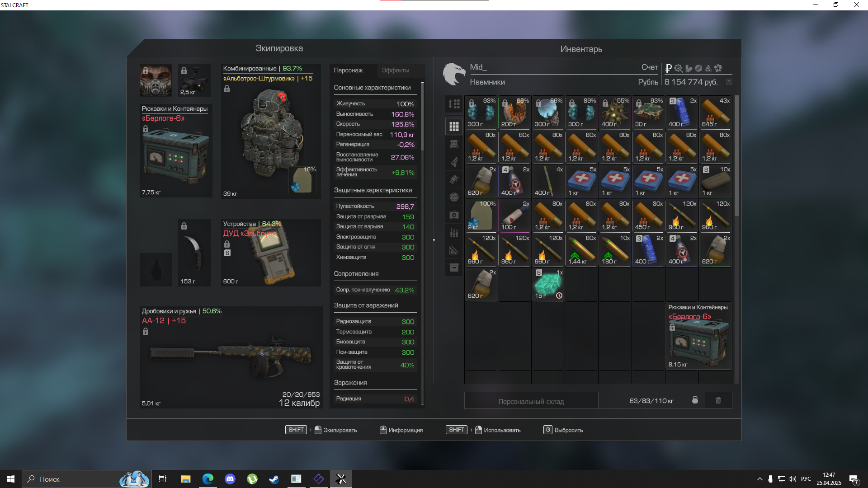Open the Персональный склад button
Screen dimensions: 868x488
(x=531, y=401)
